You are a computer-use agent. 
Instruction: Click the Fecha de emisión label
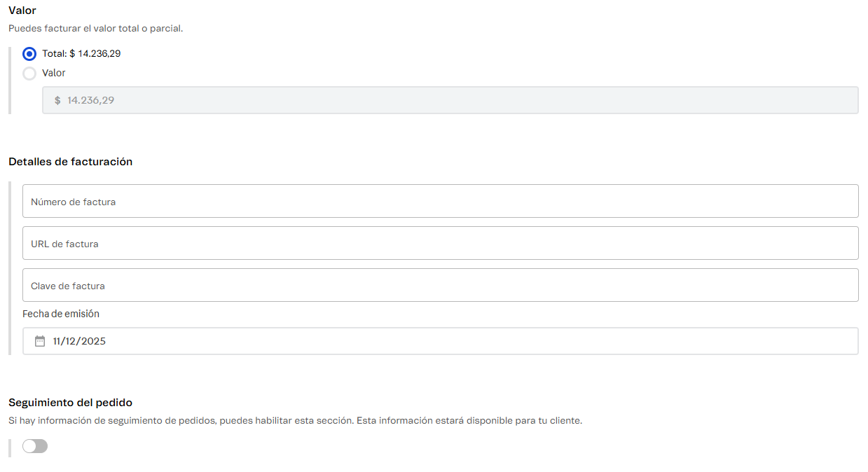[x=61, y=314]
